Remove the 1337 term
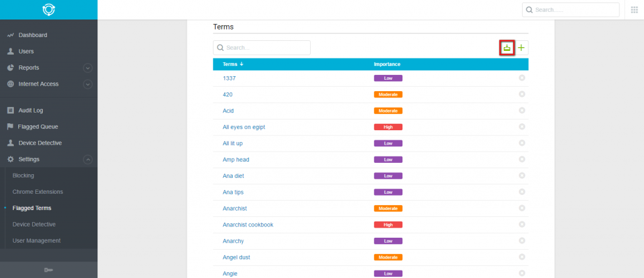 coord(521,78)
